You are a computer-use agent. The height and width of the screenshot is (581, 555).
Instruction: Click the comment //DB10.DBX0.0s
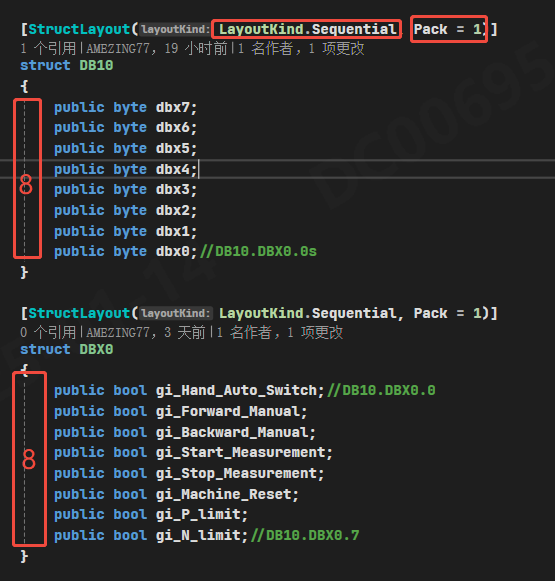[x=259, y=252]
